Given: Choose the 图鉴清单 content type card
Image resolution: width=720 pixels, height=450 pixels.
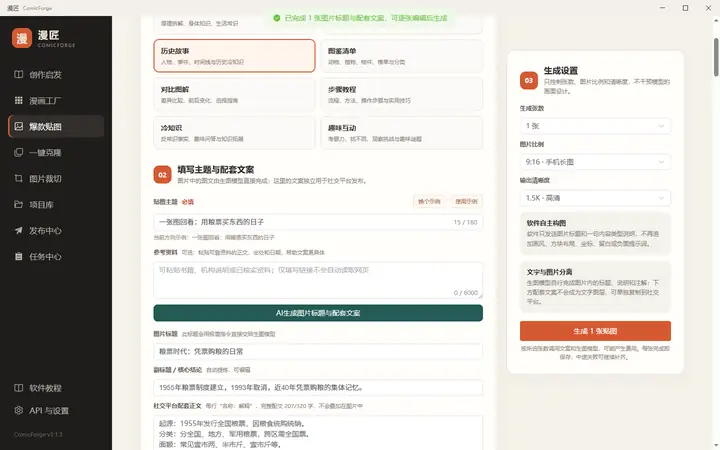Looking at the screenshot, I should click(402, 56).
